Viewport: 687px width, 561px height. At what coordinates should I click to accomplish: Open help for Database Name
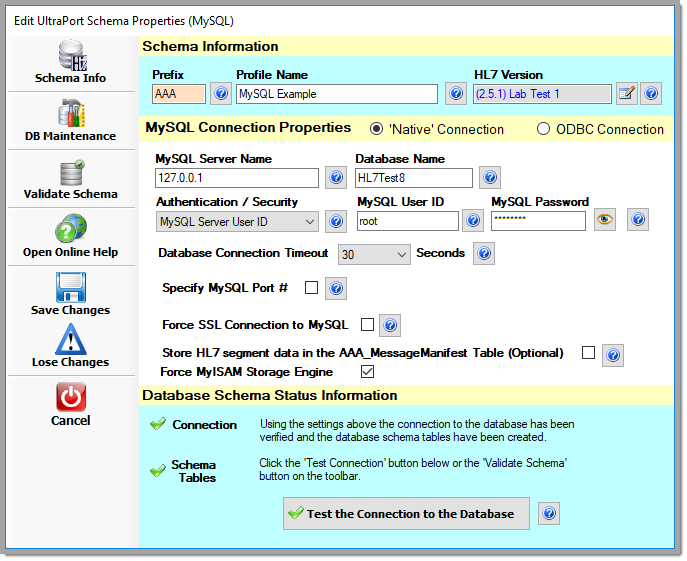click(x=490, y=178)
